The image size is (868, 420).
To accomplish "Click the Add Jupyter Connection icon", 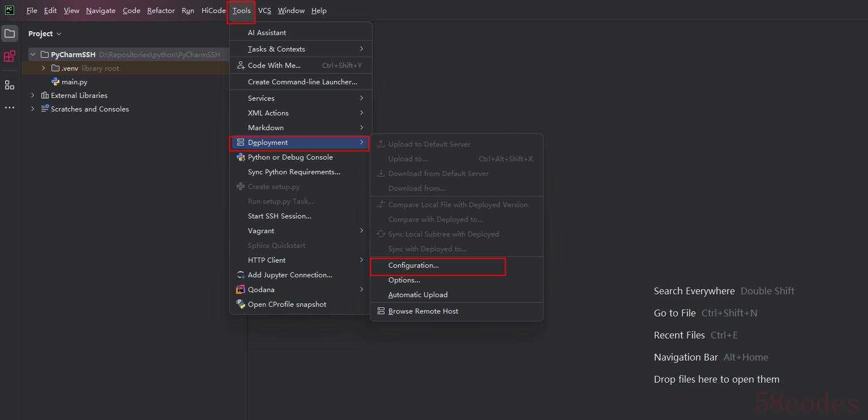I will pos(241,275).
